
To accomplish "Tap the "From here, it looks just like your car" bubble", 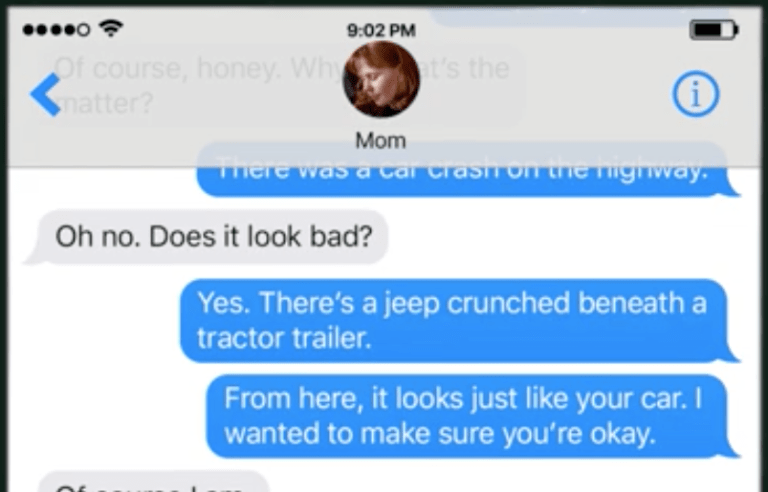I will [x=473, y=416].
